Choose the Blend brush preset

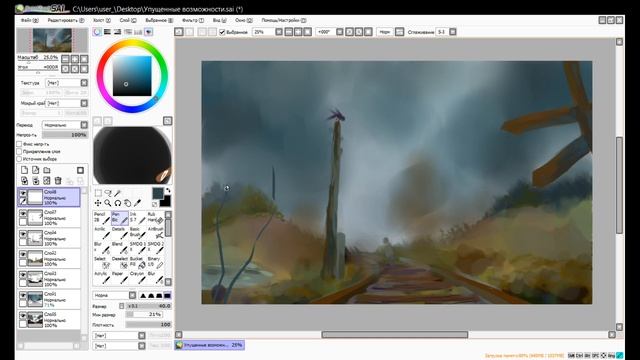[120, 247]
